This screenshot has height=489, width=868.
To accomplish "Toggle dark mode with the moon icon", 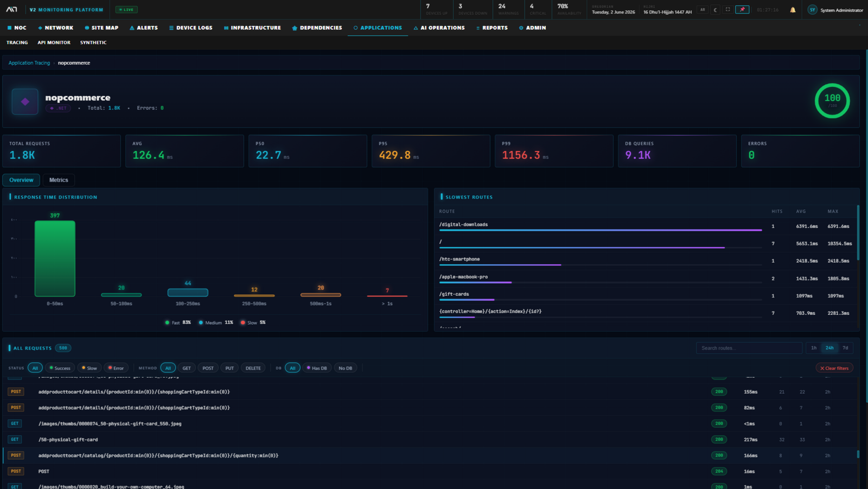I will 716,10.
